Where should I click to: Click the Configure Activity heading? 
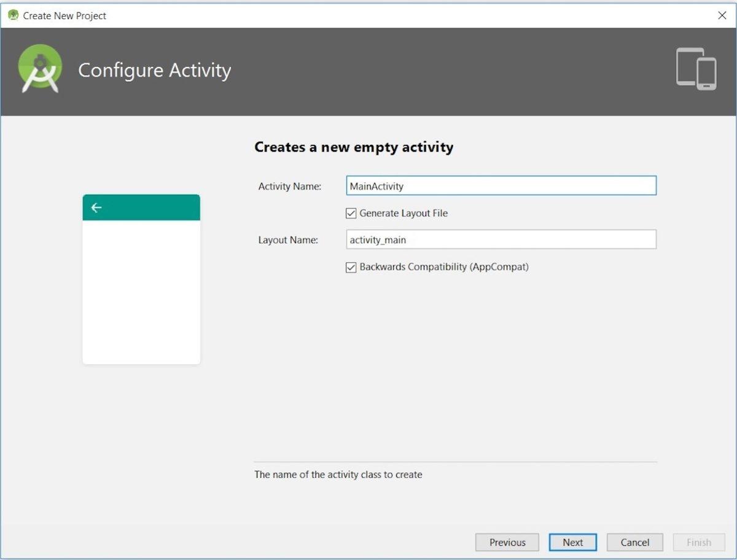coord(154,70)
